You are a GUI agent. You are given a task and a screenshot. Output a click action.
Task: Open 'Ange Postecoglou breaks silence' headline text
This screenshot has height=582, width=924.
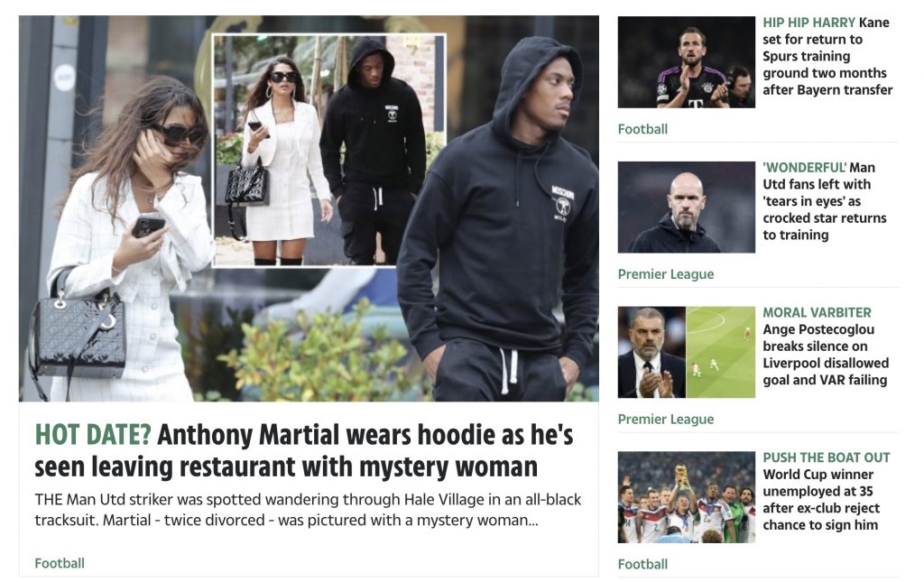[x=826, y=355]
